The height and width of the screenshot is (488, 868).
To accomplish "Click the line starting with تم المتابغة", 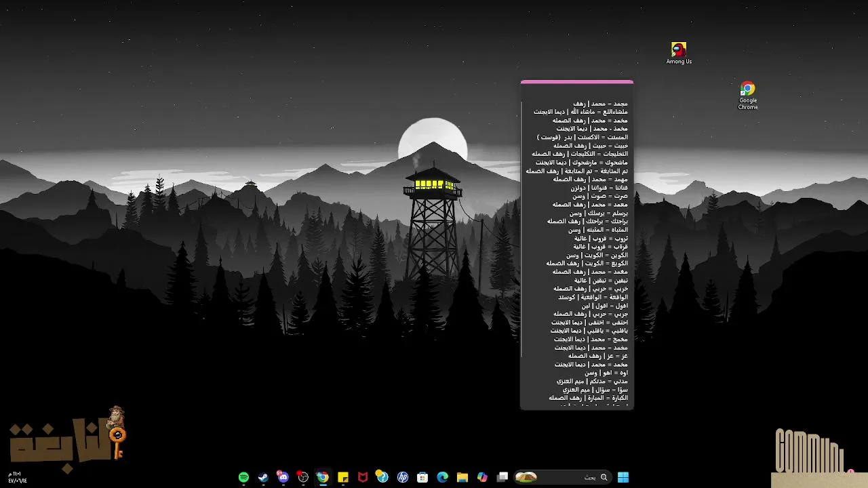I will 577,171.
